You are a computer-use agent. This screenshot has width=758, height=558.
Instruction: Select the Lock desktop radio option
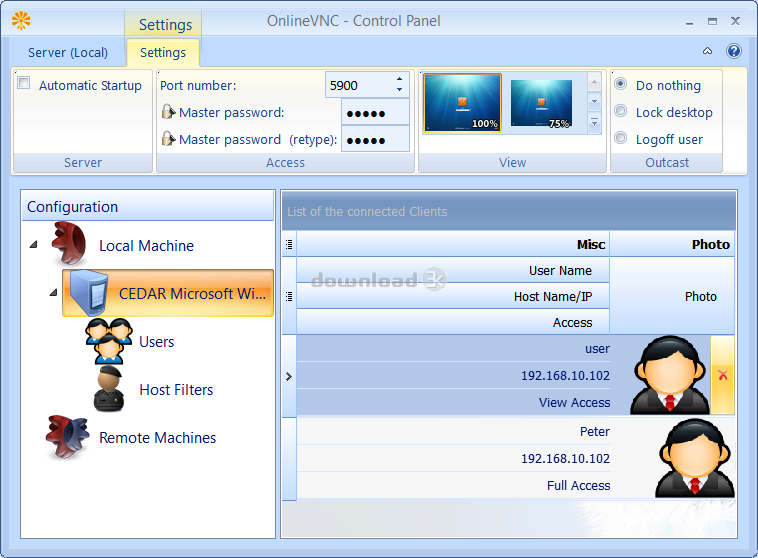tap(621, 111)
